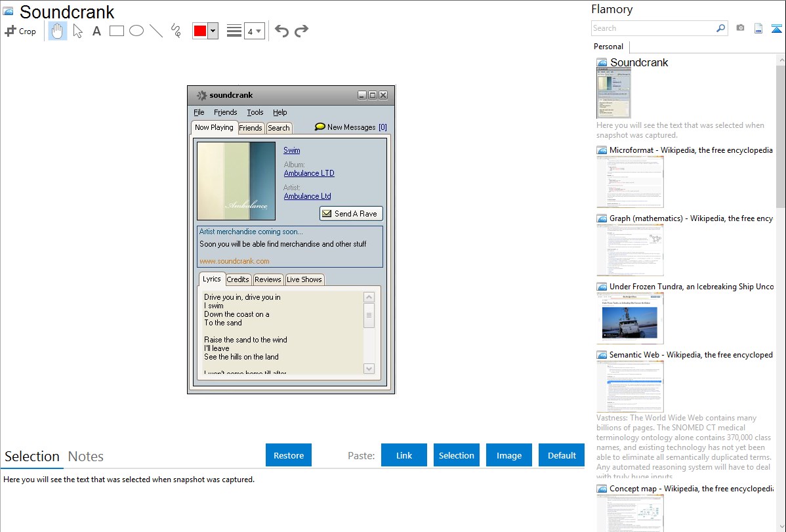Pick the rectangle drawing tool
The height and width of the screenshot is (532, 786).
point(116,31)
